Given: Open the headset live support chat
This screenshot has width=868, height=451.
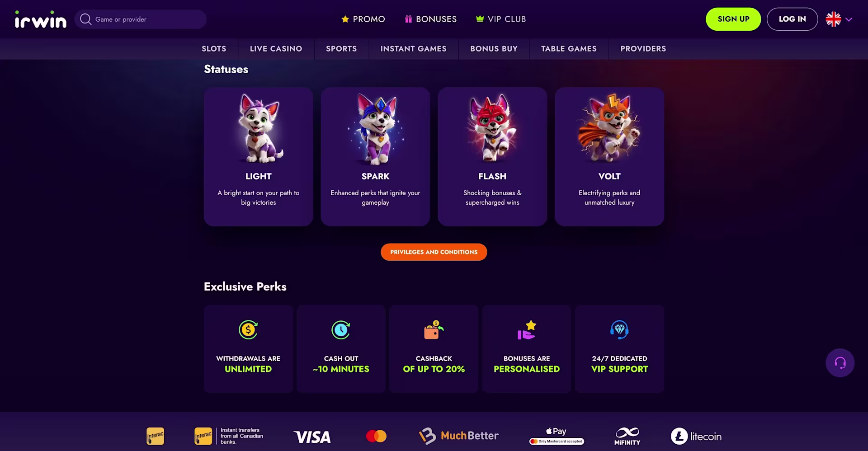Looking at the screenshot, I should click(x=840, y=362).
